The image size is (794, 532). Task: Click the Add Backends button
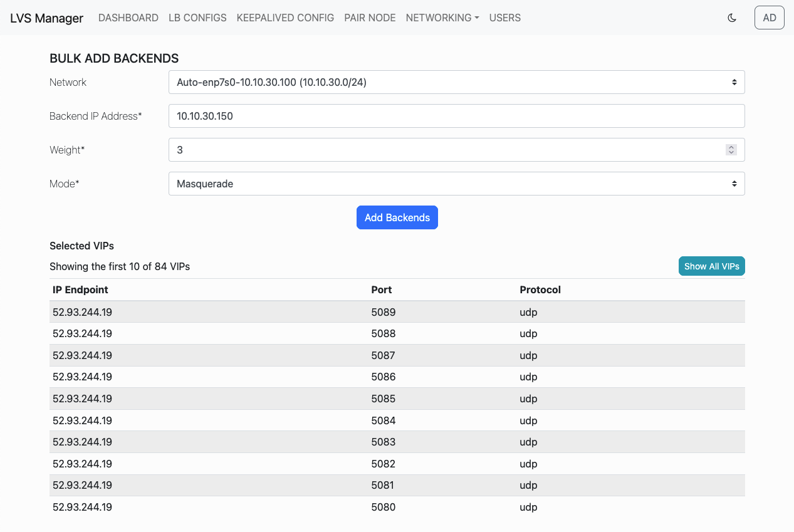pos(397,217)
